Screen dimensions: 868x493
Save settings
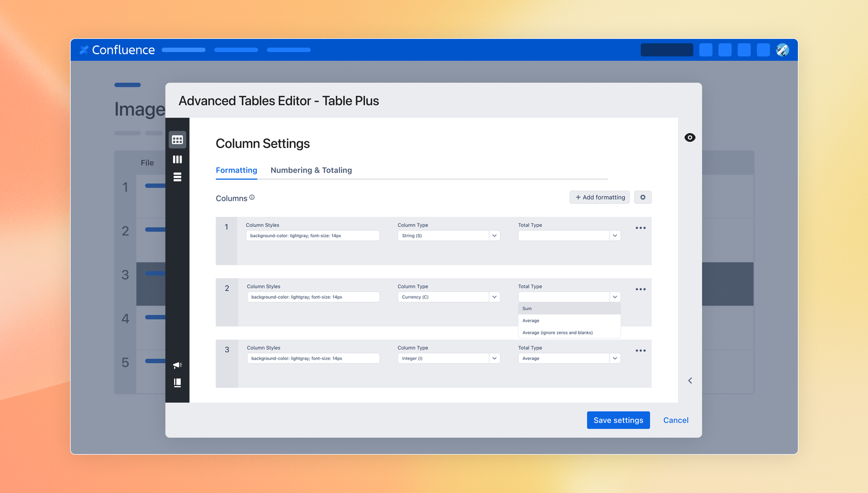click(x=618, y=420)
